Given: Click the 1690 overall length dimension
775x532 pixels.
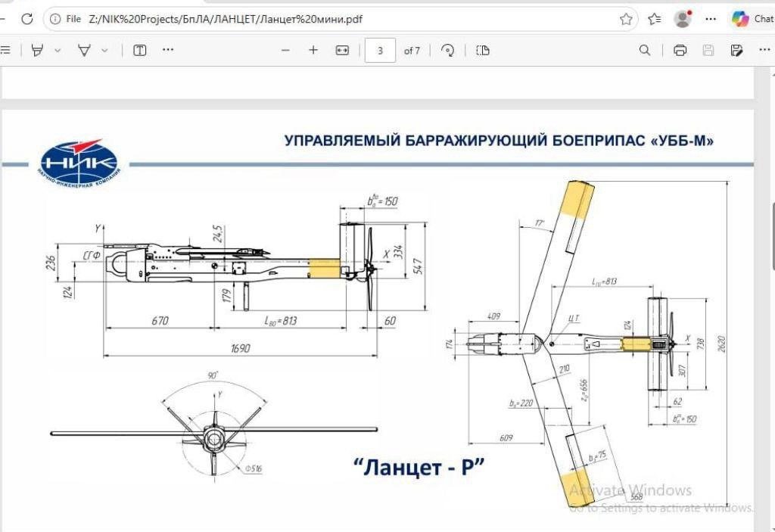Looking at the screenshot, I should coord(240,348).
